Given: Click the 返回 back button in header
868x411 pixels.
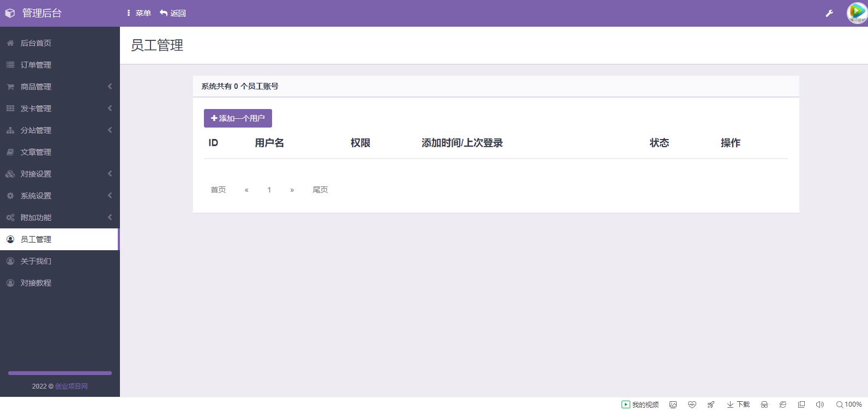Looking at the screenshot, I should pos(173,13).
